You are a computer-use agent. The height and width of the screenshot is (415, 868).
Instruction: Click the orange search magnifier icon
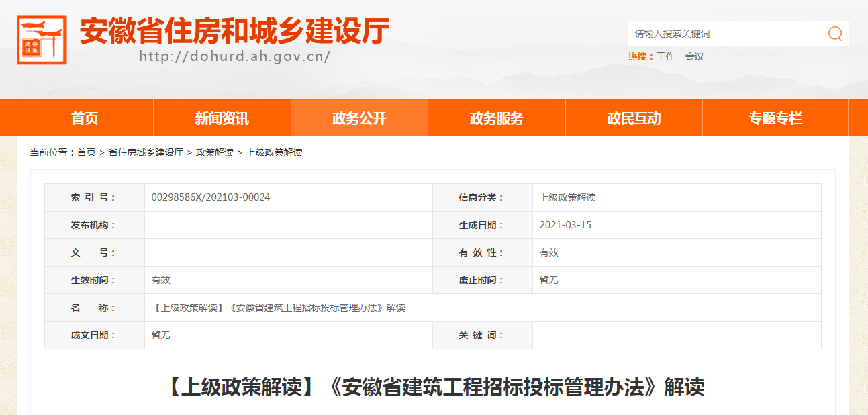tap(835, 34)
